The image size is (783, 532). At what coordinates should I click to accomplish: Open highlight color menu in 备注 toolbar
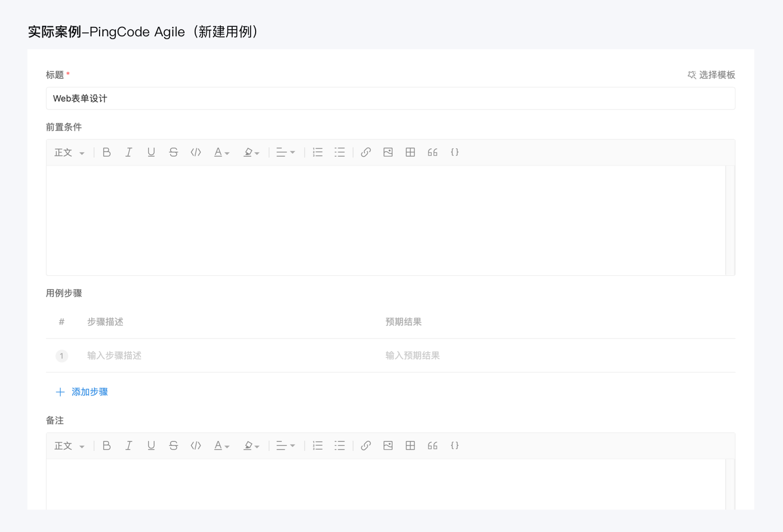coord(252,446)
